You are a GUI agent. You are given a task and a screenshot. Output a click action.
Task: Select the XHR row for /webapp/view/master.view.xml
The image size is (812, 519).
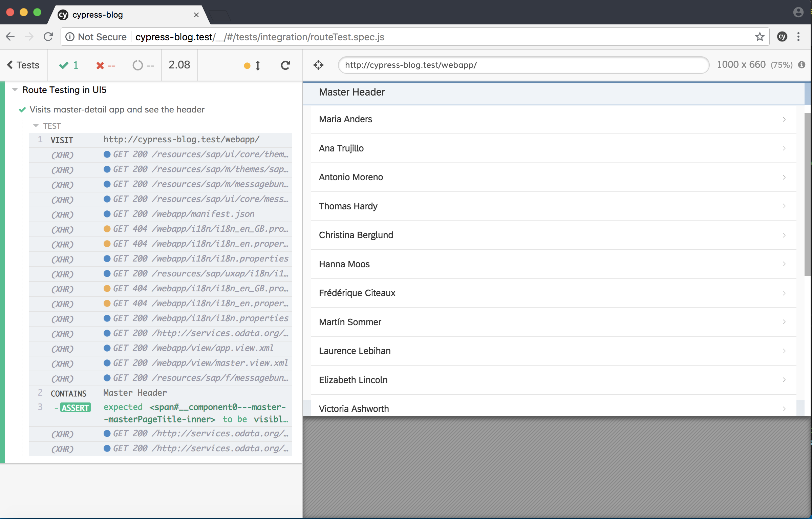point(161,363)
